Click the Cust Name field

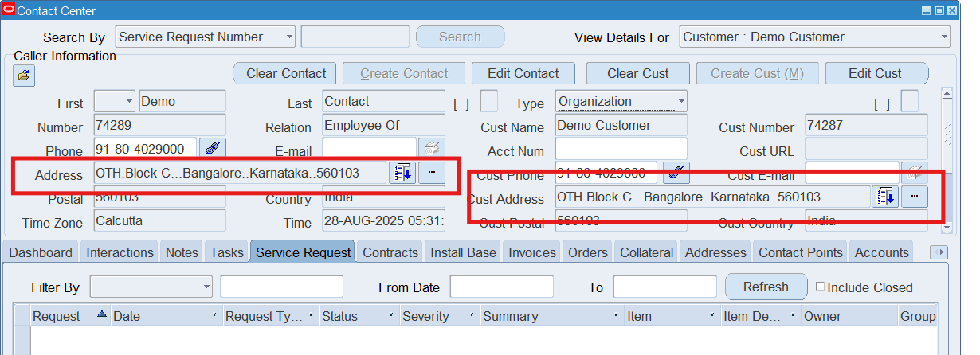coord(621,125)
